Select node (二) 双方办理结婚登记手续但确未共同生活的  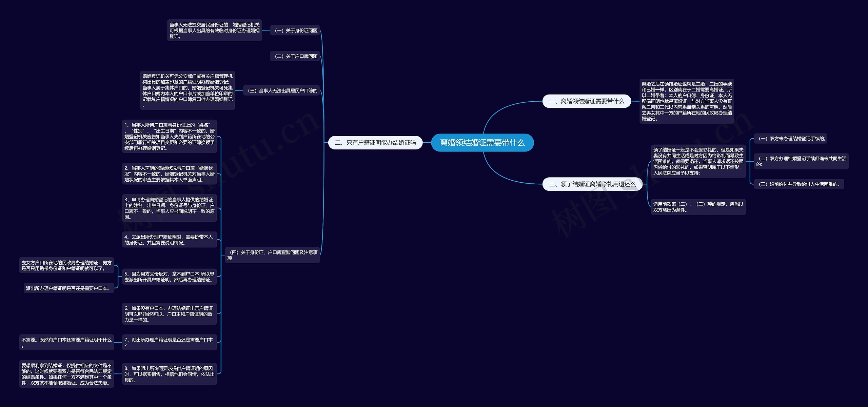pyautogui.click(x=801, y=161)
